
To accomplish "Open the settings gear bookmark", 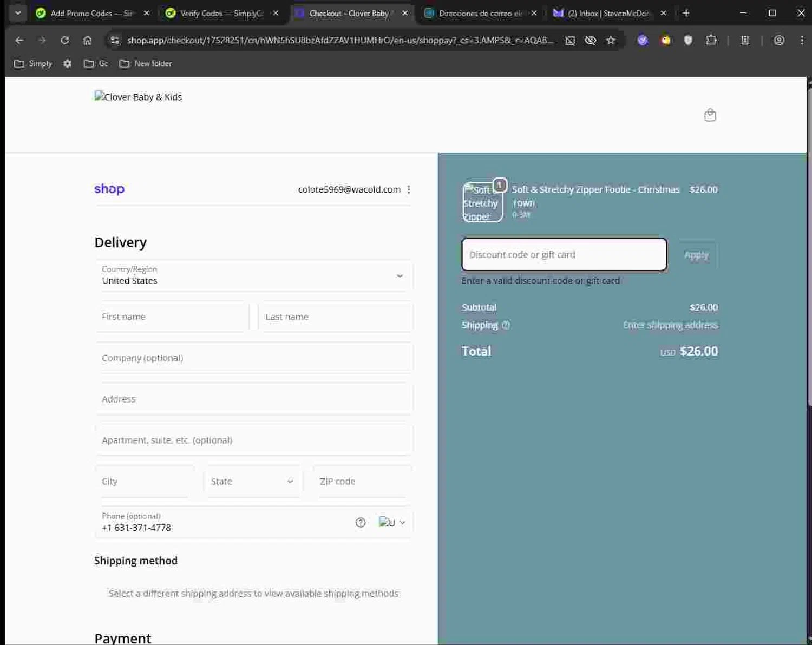I will (x=67, y=63).
